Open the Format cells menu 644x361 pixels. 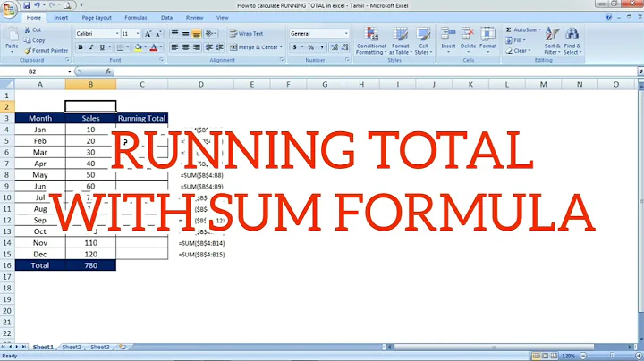pos(488,40)
